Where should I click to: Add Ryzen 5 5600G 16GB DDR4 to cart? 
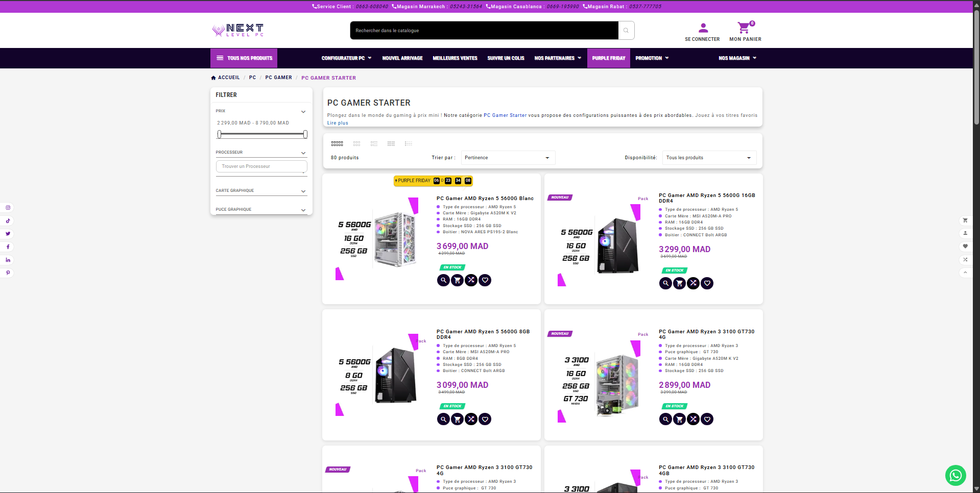pyautogui.click(x=679, y=283)
